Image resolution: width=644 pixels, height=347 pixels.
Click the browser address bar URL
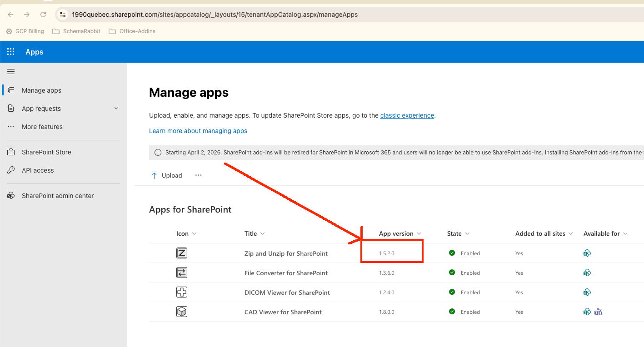click(x=215, y=15)
